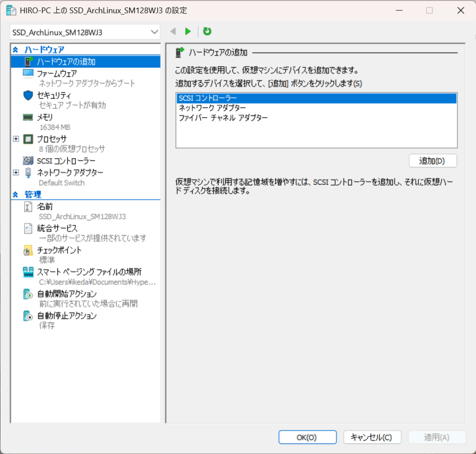Open 自動停止アクション settings
476x454 pixels.
point(67,316)
